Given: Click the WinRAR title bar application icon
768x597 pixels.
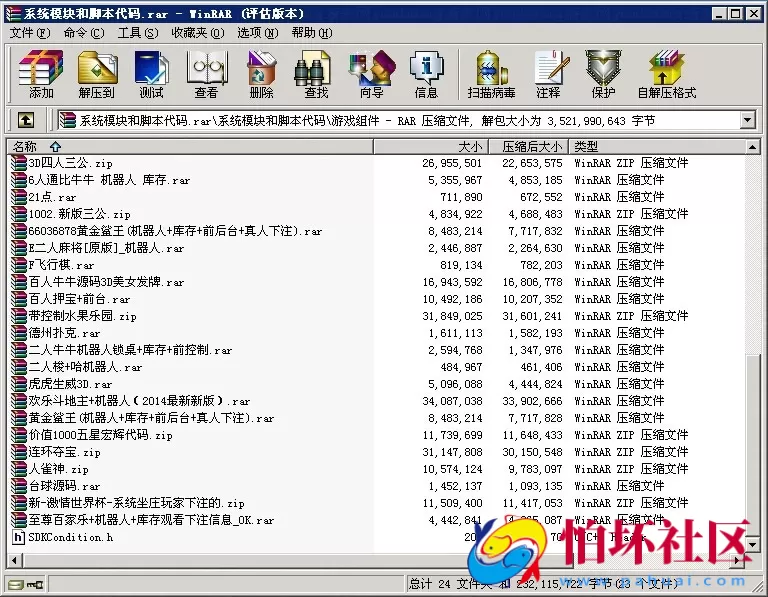Looking at the screenshot, I should [13, 14].
